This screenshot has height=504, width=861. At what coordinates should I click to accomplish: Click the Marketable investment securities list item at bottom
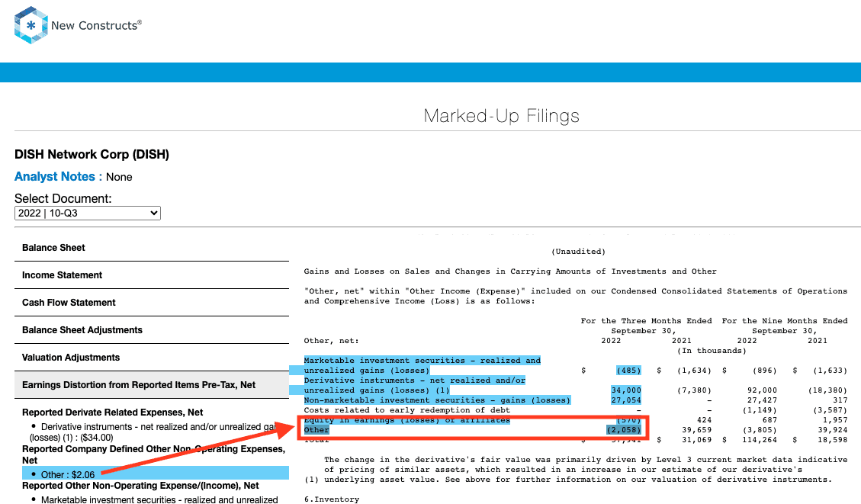pyautogui.click(x=159, y=499)
